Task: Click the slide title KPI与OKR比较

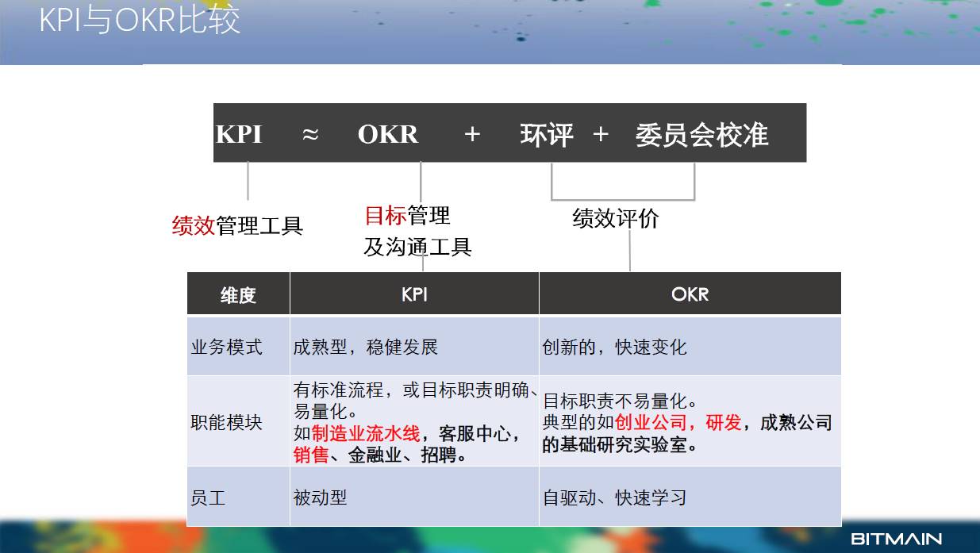Action: [x=140, y=20]
